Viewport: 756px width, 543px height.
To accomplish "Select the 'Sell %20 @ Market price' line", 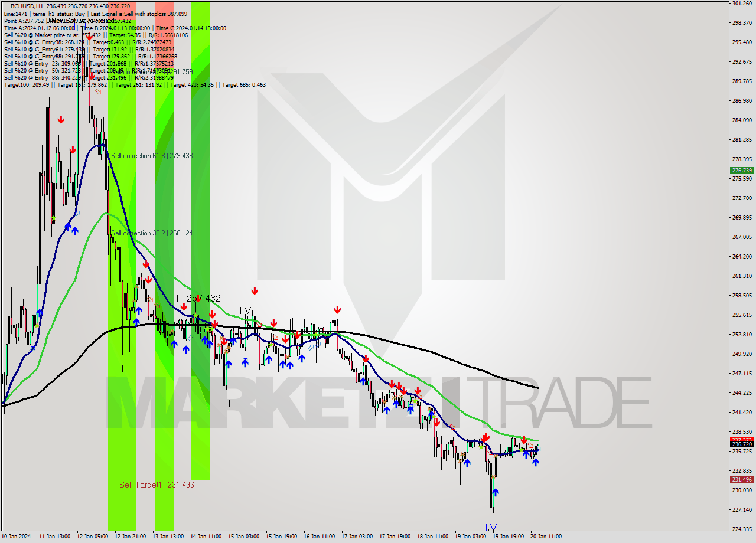I will [x=96, y=35].
